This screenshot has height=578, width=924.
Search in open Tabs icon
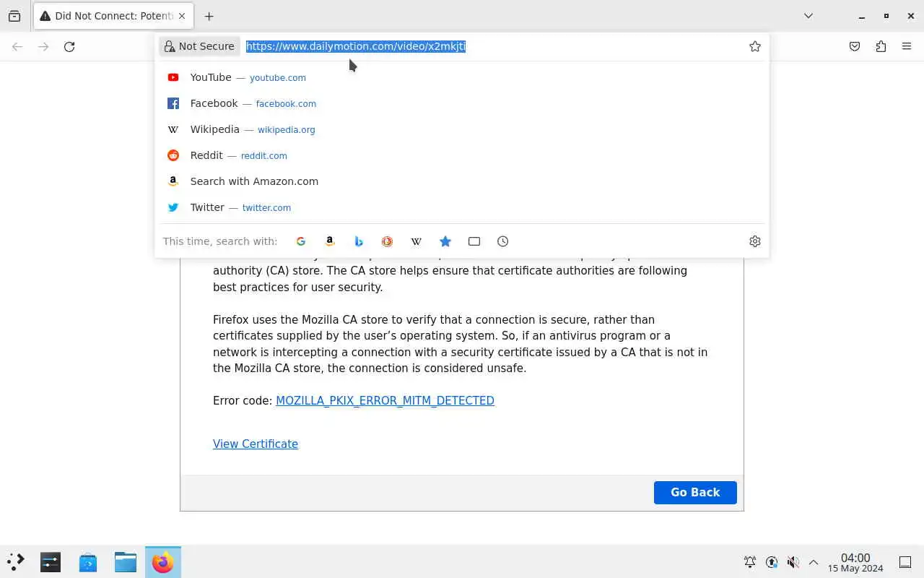click(x=474, y=241)
